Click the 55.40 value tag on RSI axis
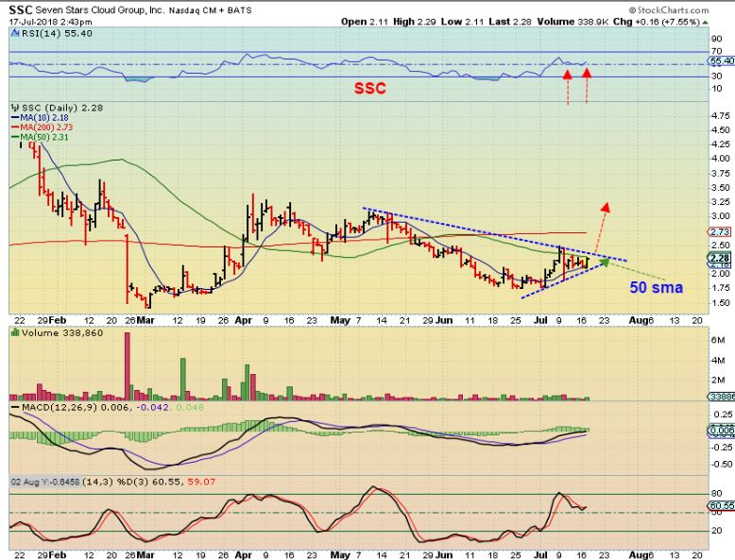735x560 pixels. point(722,61)
